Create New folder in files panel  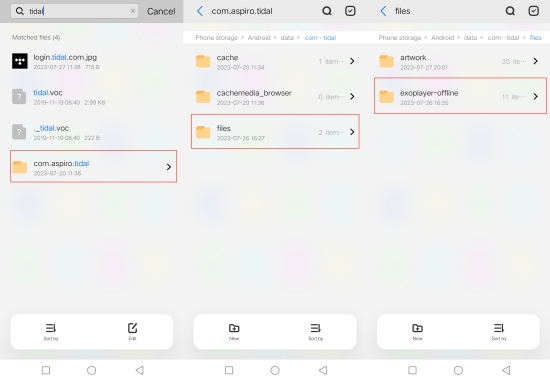pos(417,332)
